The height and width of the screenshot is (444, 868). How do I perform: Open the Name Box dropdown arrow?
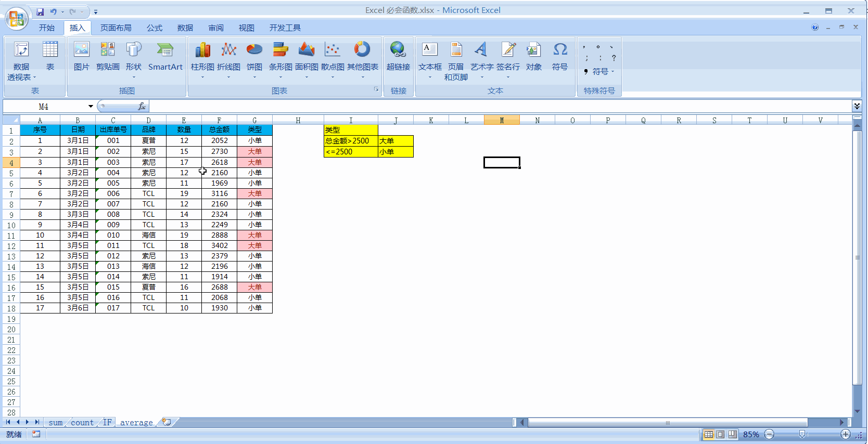[91, 107]
